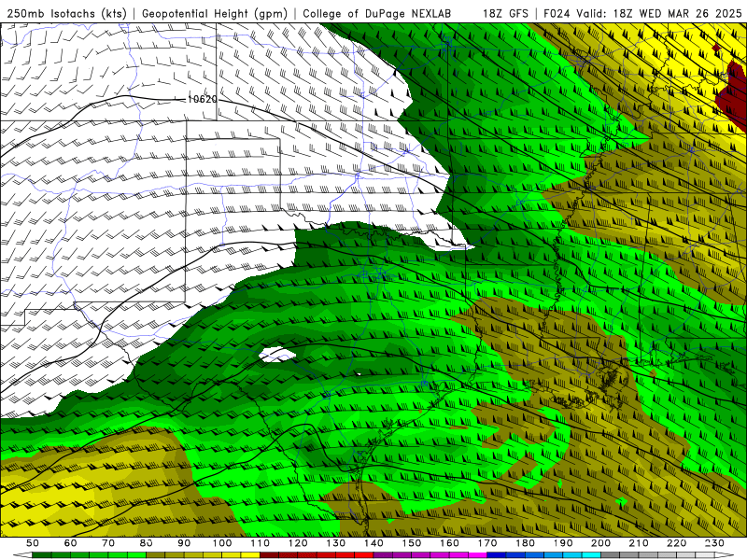Click the 200 value on the color scale

601,543
